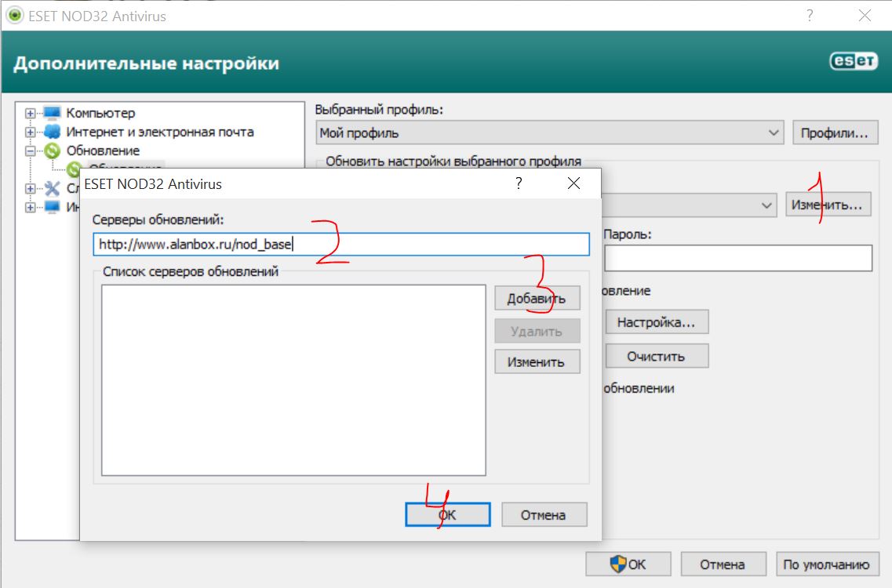Viewport: 892px width, 588px height.
Task: Click the Изменить... button next to server dropdown
Action: (x=828, y=205)
